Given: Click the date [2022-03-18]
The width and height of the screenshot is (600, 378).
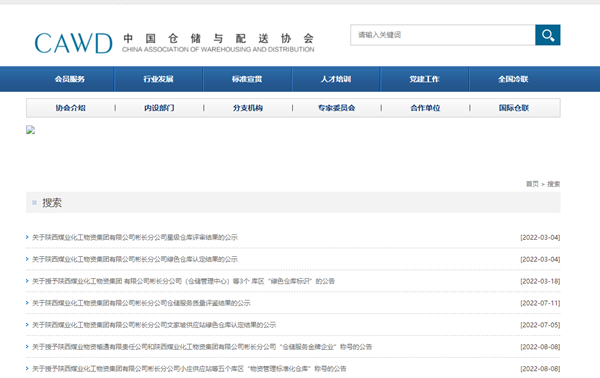Looking at the screenshot, I should click(540, 281).
